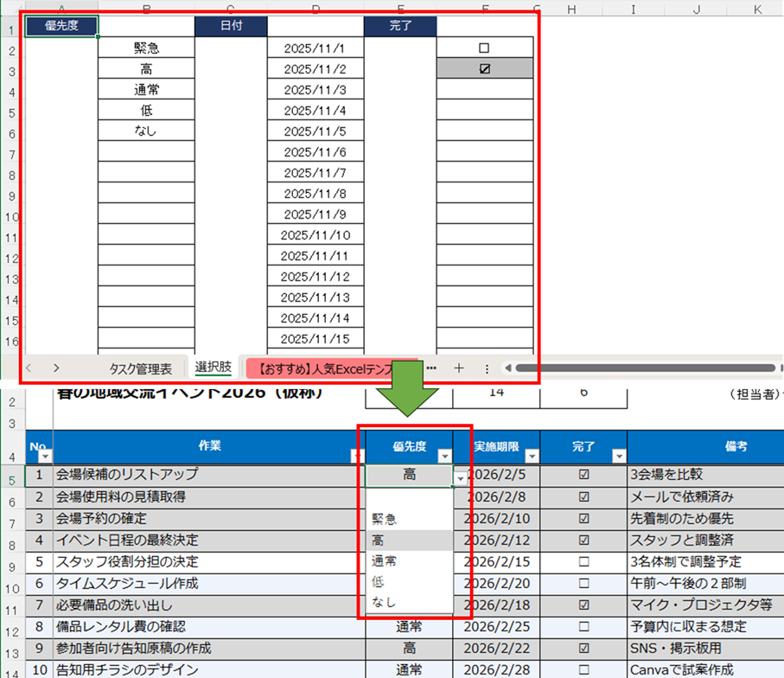This screenshot has height=678, width=784.
Task: Click the vertical dots beside the scrollbar
Action: pos(487,368)
